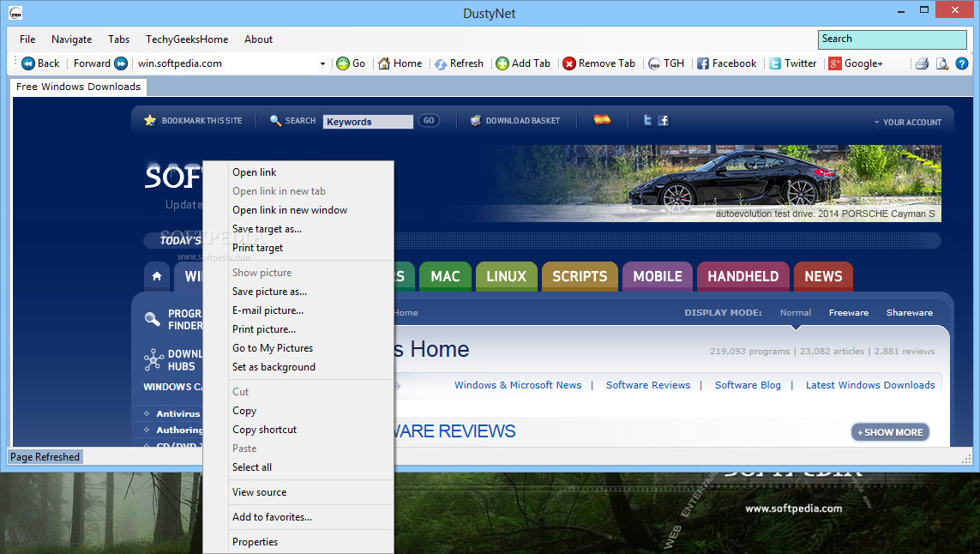This screenshot has width=980, height=554.
Task: Choose Print picture...
Action: point(298,329)
